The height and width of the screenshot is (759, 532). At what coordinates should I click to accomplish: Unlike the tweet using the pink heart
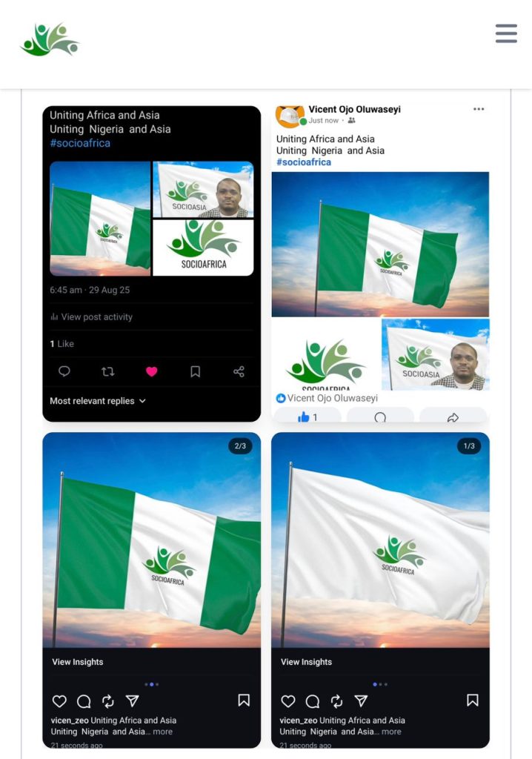pyautogui.click(x=152, y=371)
